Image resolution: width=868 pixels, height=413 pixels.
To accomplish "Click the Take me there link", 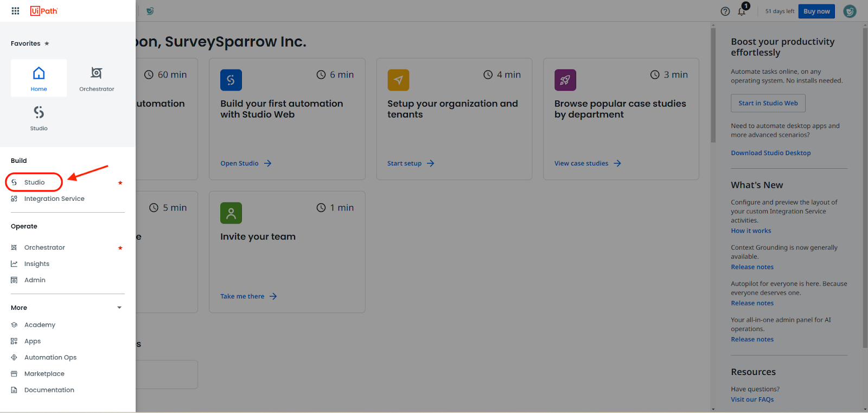I will point(242,296).
